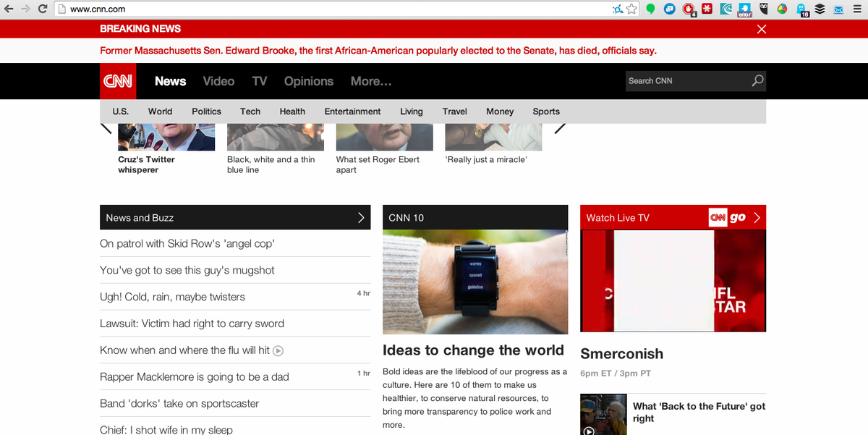Click the blue chat bubble extension icon

tap(670, 9)
